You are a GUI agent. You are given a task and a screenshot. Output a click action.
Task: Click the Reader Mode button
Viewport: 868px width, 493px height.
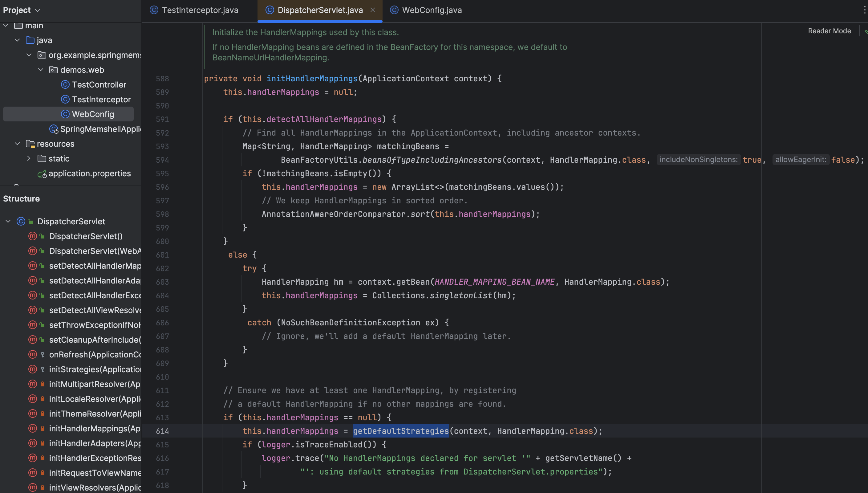tap(829, 31)
